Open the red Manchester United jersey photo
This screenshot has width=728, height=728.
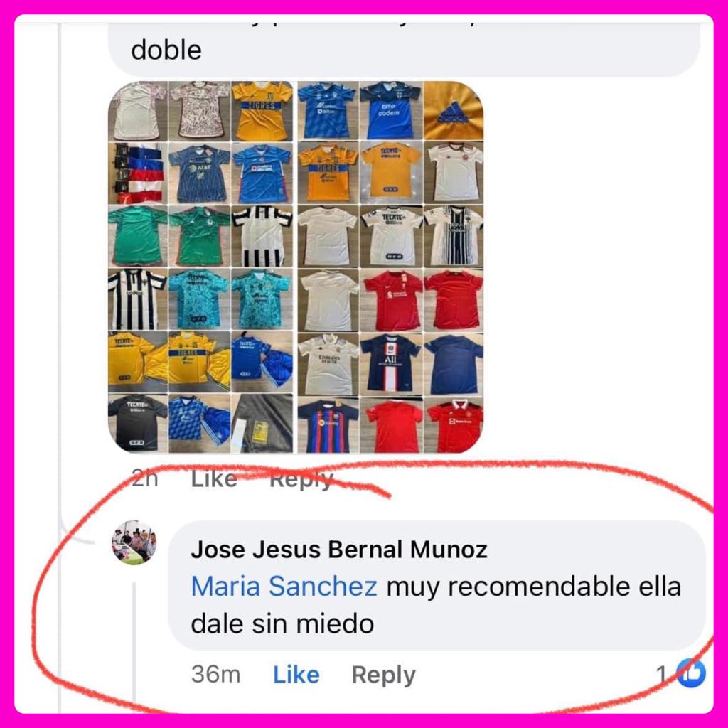454,425
